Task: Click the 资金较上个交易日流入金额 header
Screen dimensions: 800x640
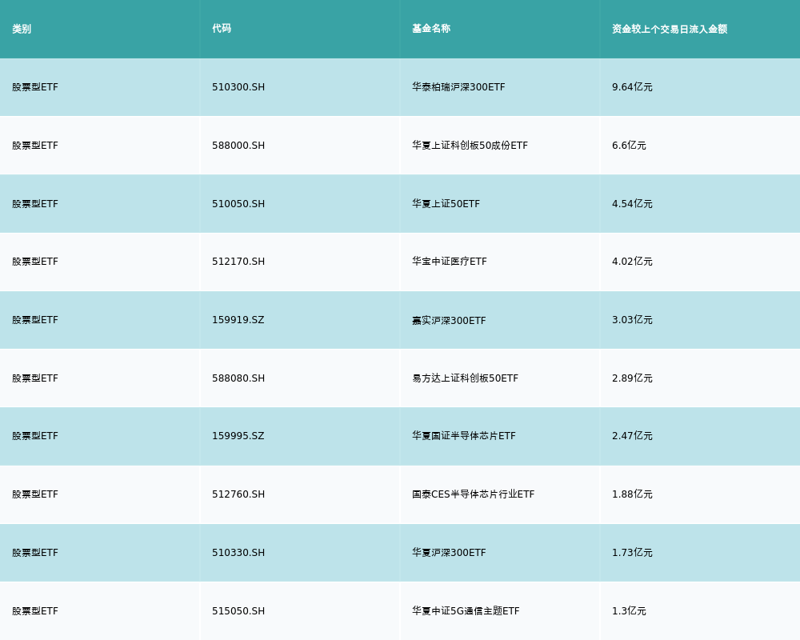Action: 669,29
